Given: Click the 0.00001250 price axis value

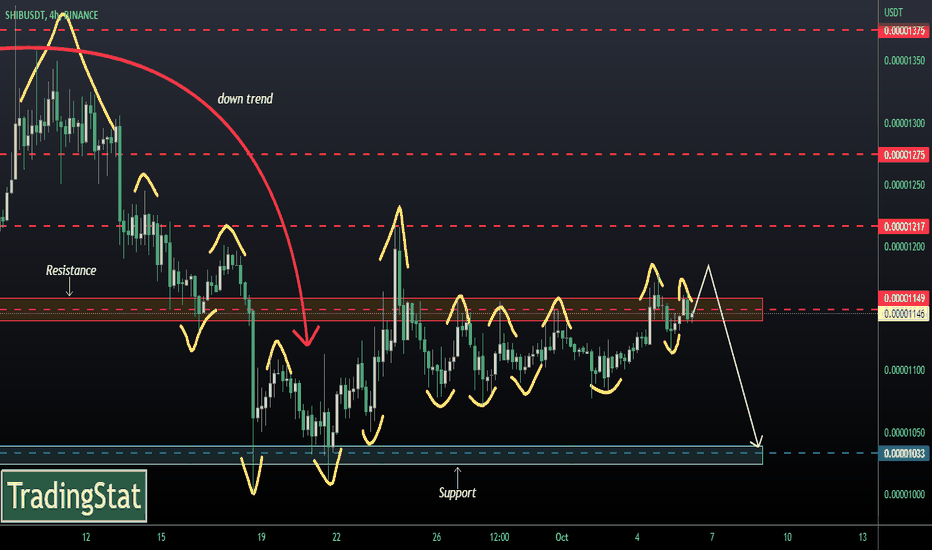Looking at the screenshot, I should 904,185.
